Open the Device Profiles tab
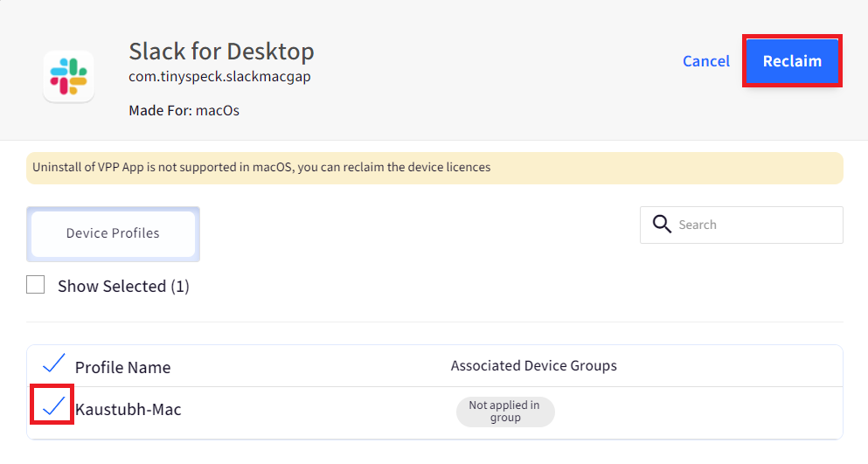 point(113,233)
